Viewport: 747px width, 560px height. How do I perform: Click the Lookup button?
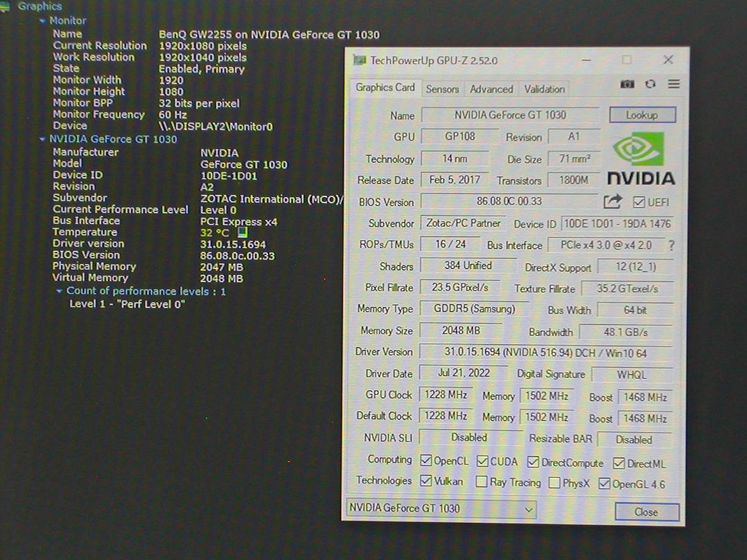(x=642, y=115)
